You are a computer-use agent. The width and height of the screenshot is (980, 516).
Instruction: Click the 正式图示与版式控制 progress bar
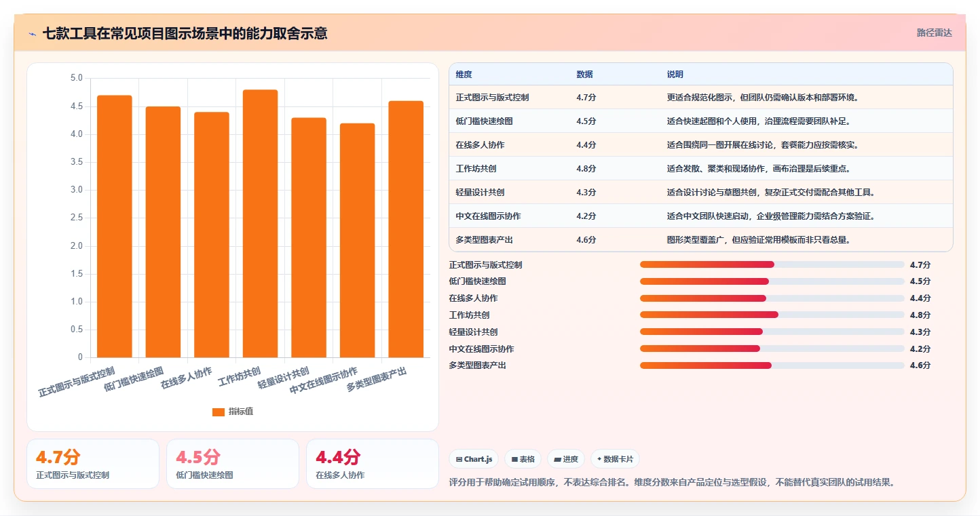tap(772, 264)
